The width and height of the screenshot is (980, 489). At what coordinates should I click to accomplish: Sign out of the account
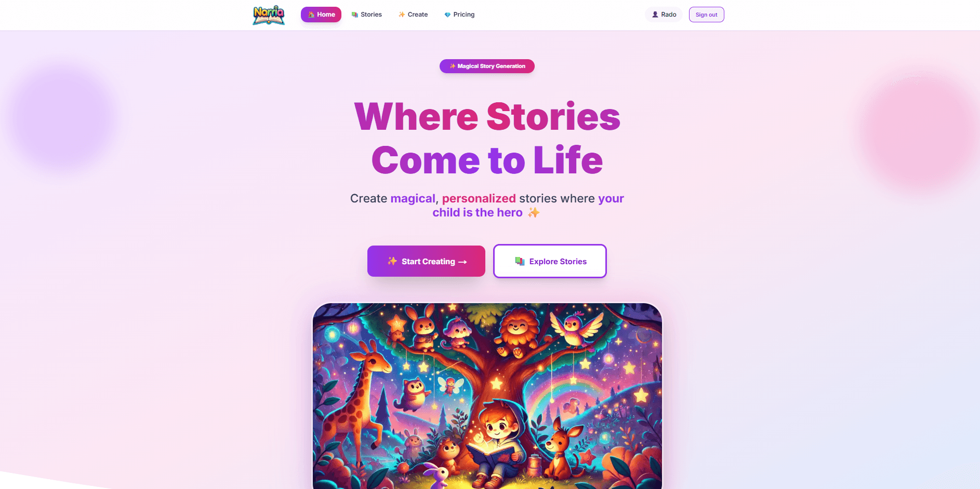pyautogui.click(x=706, y=15)
